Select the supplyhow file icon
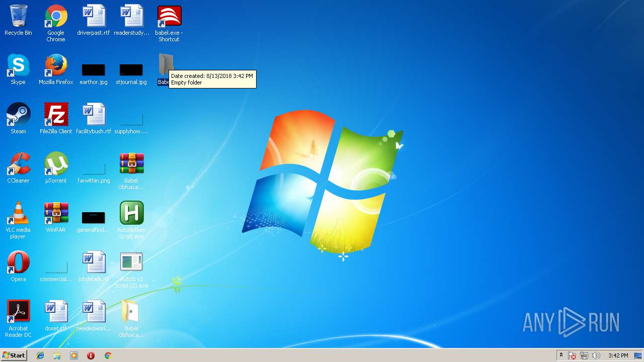Image resolution: width=644 pixels, height=362 pixels. coord(131,120)
